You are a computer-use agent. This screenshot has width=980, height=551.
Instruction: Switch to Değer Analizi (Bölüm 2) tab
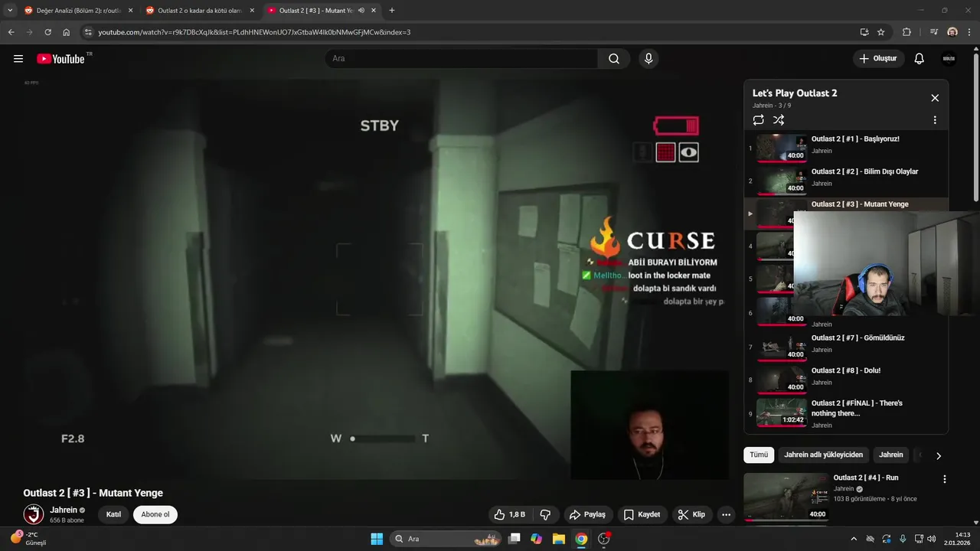pos(78,11)
